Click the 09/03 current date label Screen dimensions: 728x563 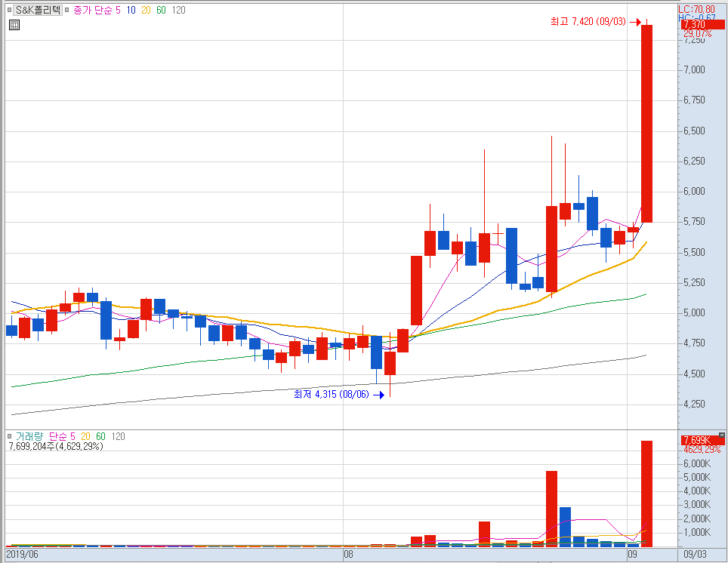coord(695,554)
